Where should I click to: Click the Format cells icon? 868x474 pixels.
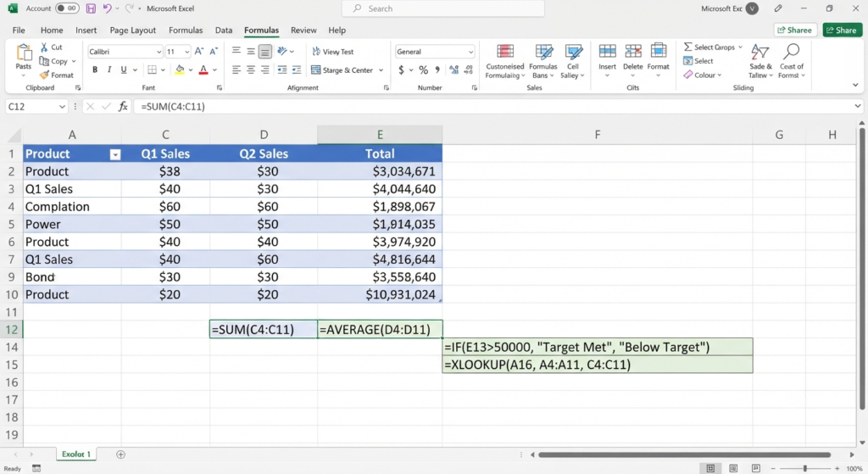(x=658, y=51)
